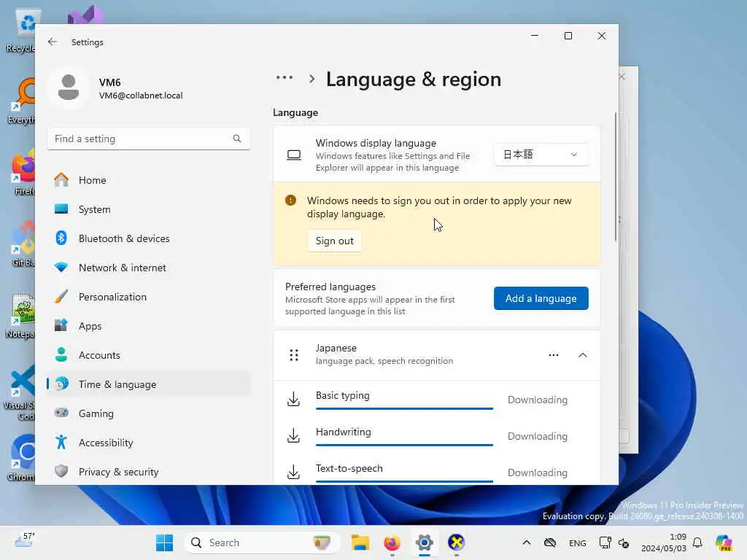Click the Downloading status for Text-to-speech

[538, 472]
